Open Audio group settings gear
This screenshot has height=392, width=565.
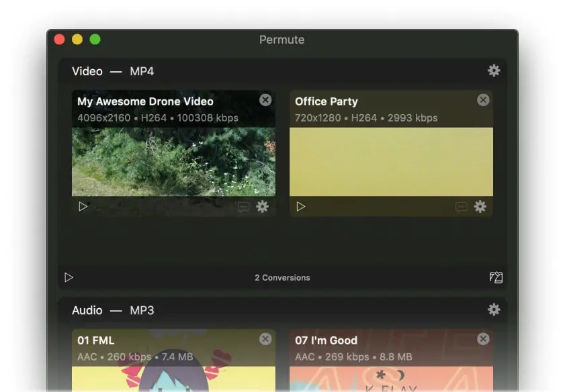click(494, 309)
